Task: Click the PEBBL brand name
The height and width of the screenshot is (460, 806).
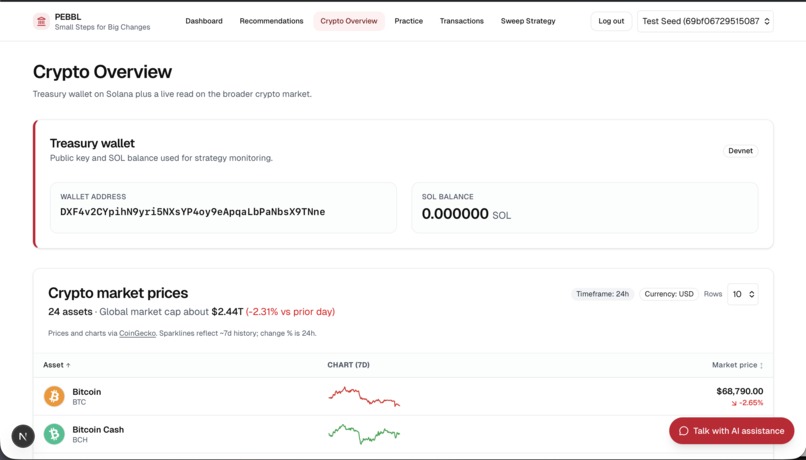Action: tap(68, 16)
